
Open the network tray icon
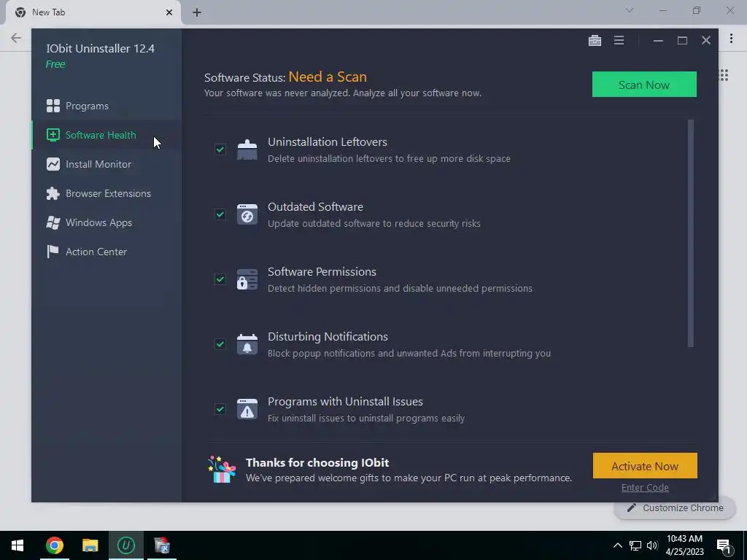click(x=635, y=545)
